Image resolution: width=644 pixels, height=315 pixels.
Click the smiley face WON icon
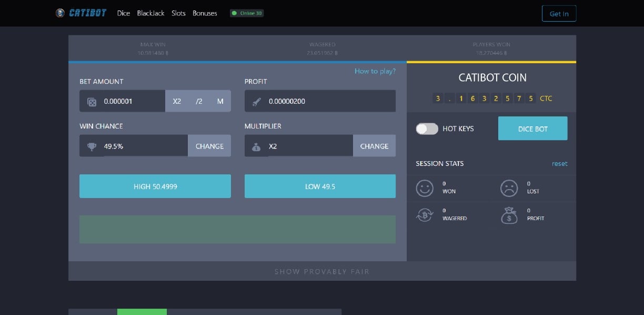425,188
